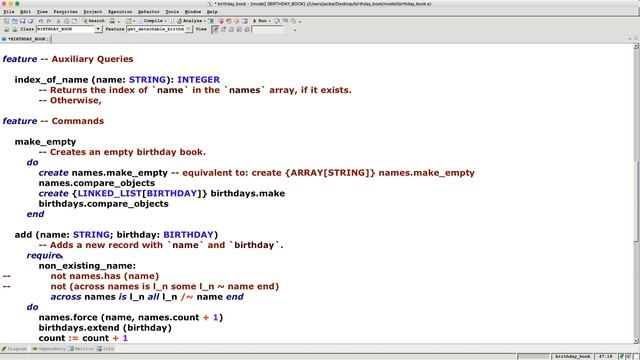This screenshot has height=360, width=640.
Task: Click the New document toolbar icon
Action: [x=7, y=21]
